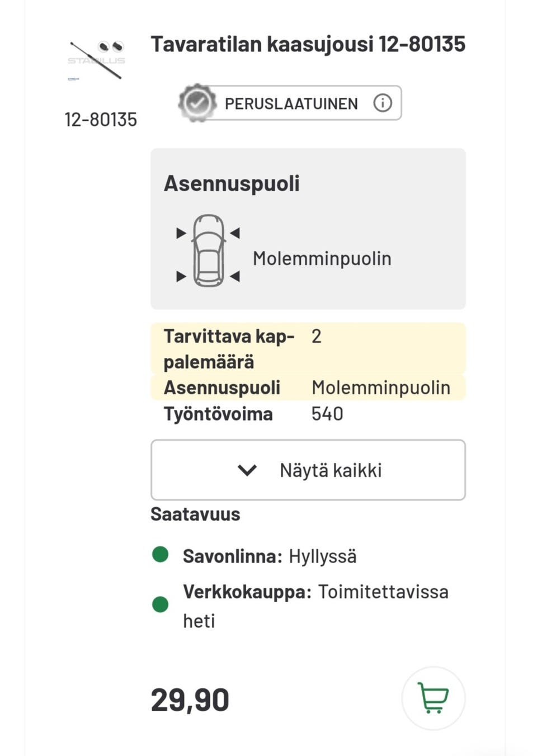Click the green availability dot for Savonlinna
This screenshot has height=756, width=537.
[x=161, y=554]
